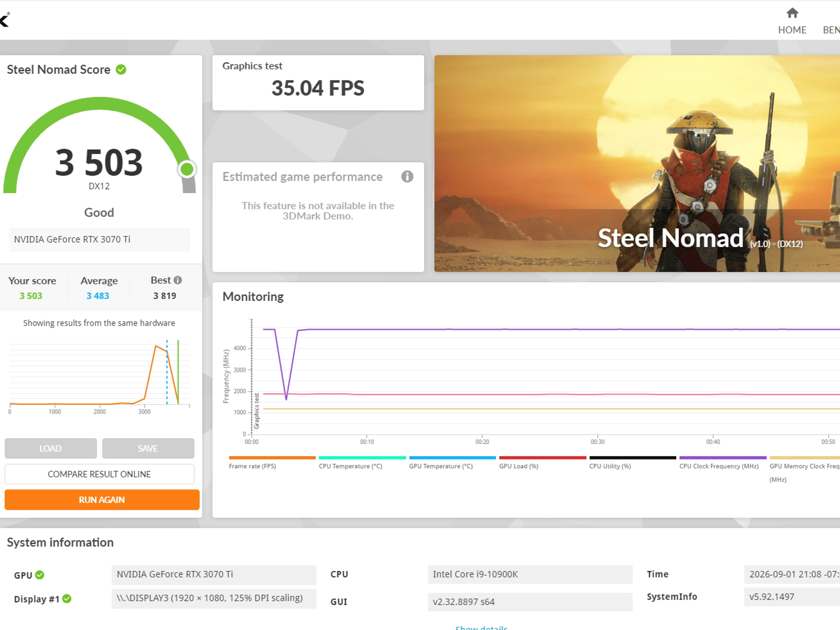Click the Your score 3 503 value
Viewport: 840px width, 630px height.
(x=31, y=296)
